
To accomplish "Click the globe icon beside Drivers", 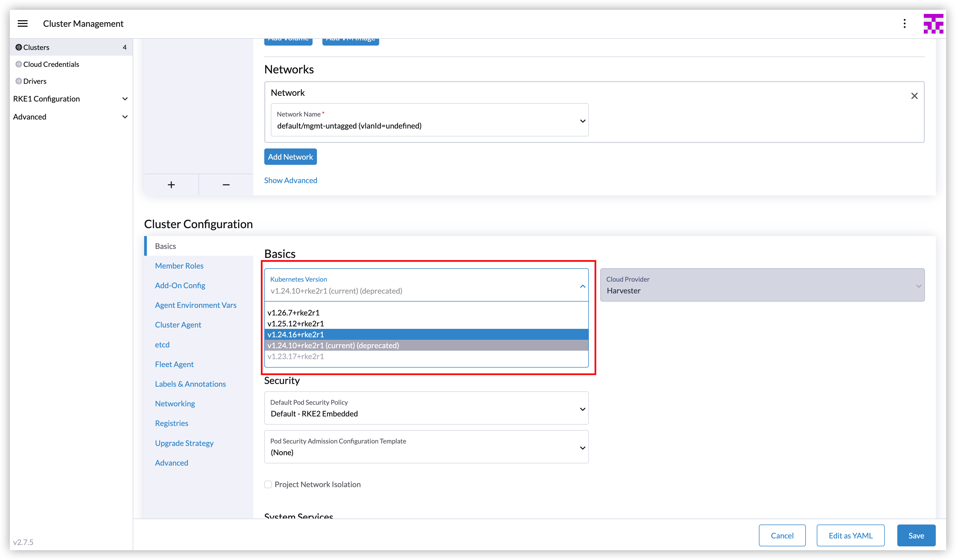I will [x=19, y=81].
